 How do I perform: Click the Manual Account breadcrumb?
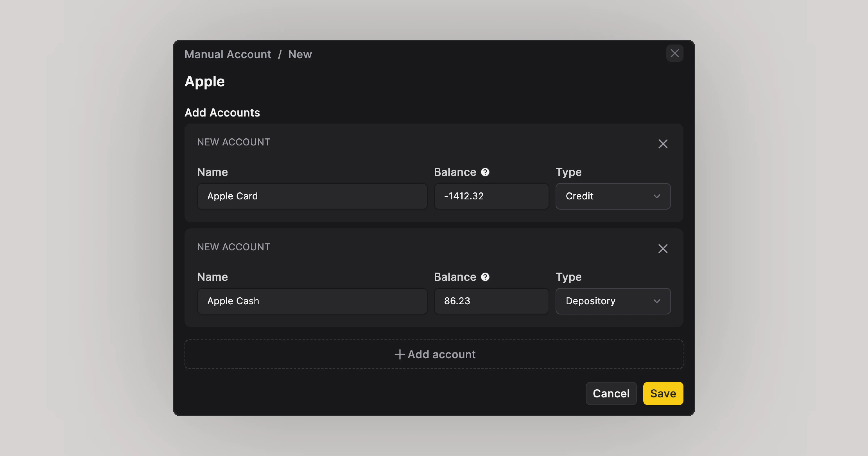click(228, 54)
